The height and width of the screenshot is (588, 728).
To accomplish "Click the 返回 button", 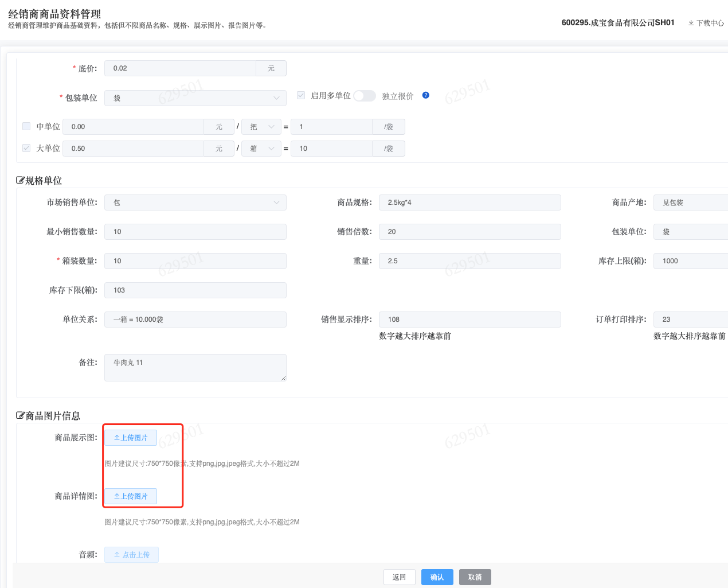I will click(399, 577).
